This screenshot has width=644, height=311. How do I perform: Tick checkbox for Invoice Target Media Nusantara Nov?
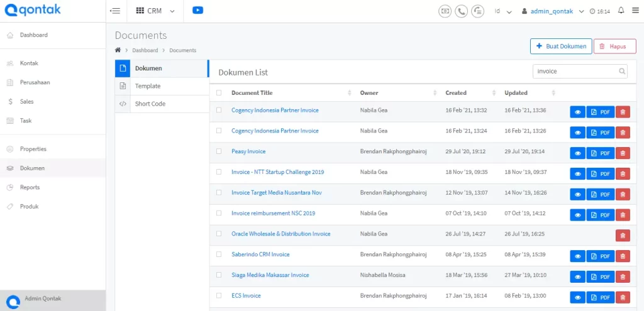pyautogui.click(x=219, y=192)
